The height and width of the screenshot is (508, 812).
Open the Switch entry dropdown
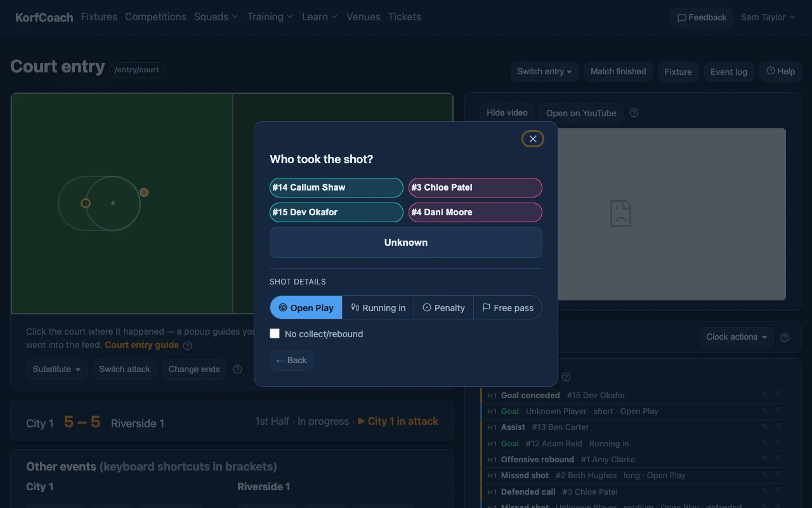click(x=544, y=71)
